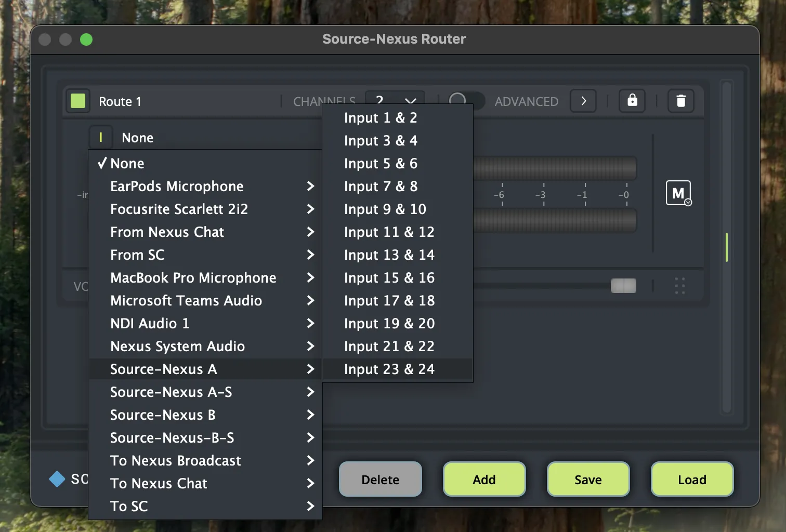Choose Input 1 & 2

tap(398, 117)
